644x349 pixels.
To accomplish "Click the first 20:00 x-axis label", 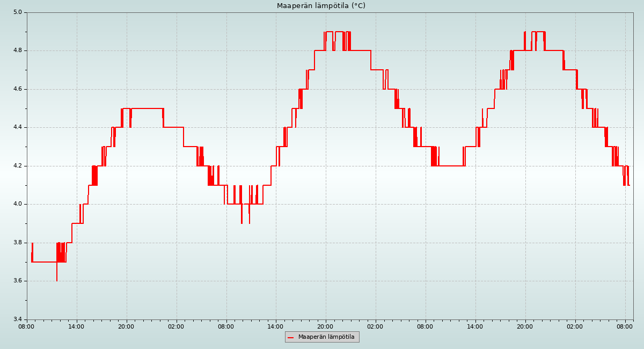I will 127,326.
